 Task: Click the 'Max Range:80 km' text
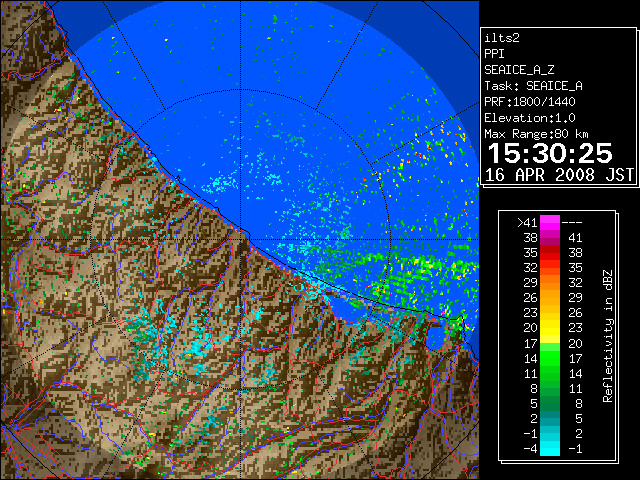[536, 134]
